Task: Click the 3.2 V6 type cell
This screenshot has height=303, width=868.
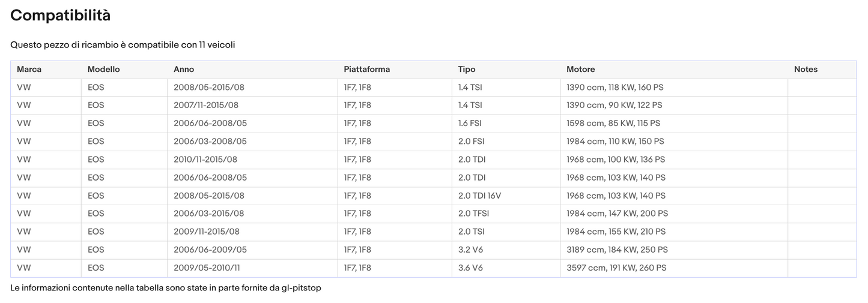Action: (470, 250)
